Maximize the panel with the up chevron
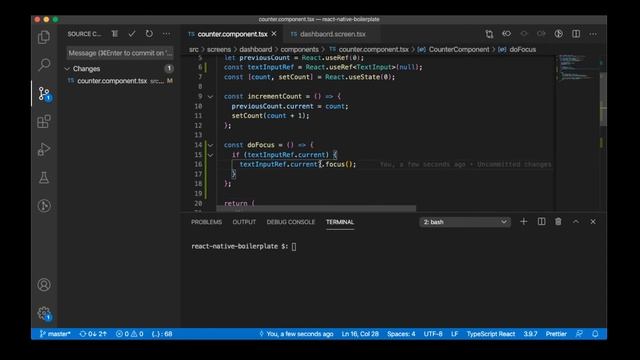The image size is (640, 360). (576, 222)
